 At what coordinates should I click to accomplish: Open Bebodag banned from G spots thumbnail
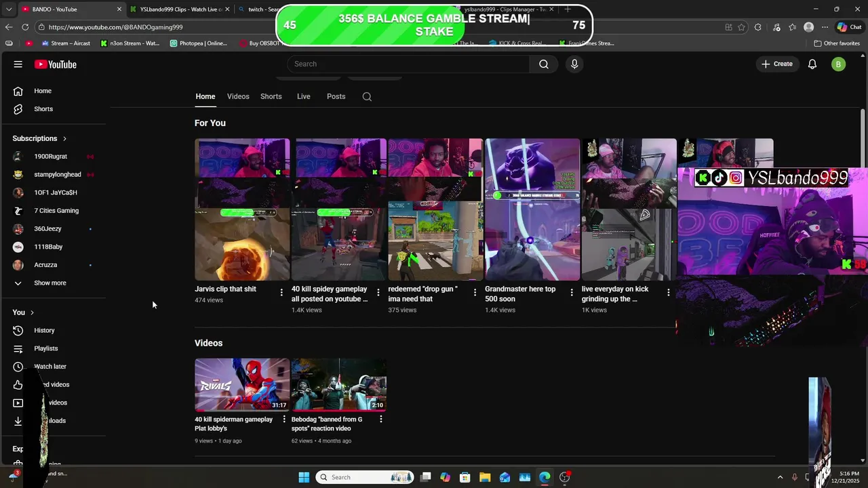(x=339, y=385)
